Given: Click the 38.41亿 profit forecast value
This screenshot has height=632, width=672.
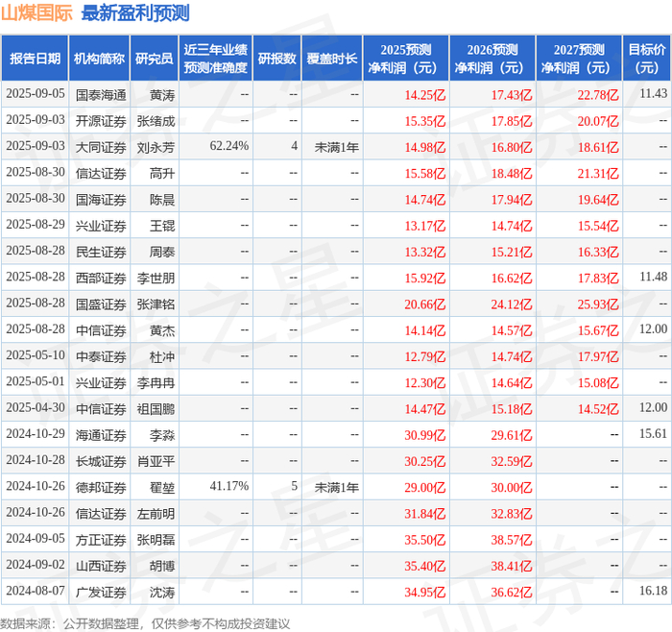Looking at the screenshot, I should coord(512,566).
